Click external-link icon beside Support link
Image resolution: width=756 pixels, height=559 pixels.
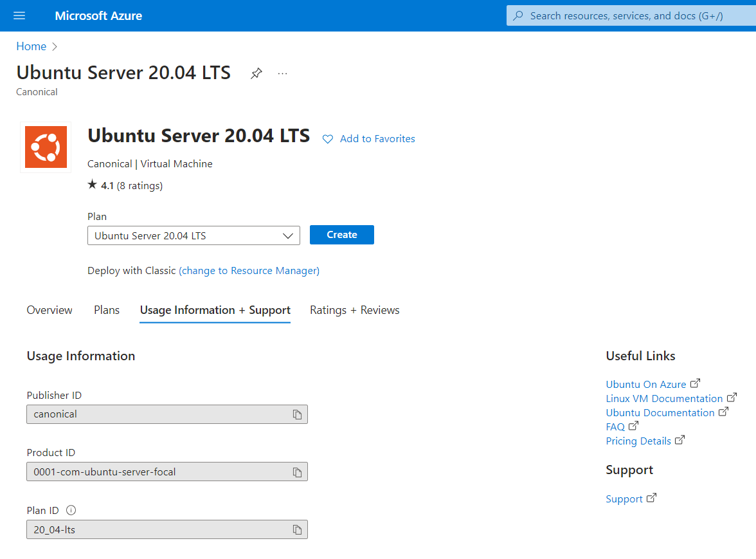651,497
